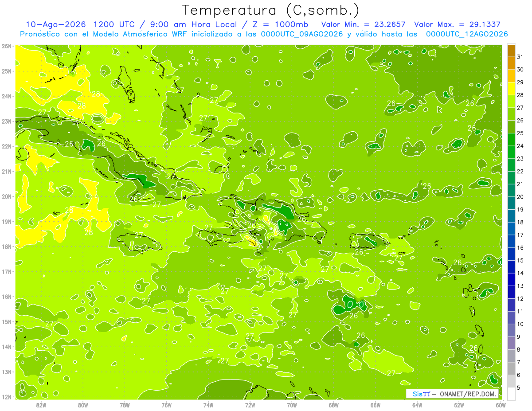The image size is (532, 411).
Task: Click the colorbar label 29
Action: 520,82
